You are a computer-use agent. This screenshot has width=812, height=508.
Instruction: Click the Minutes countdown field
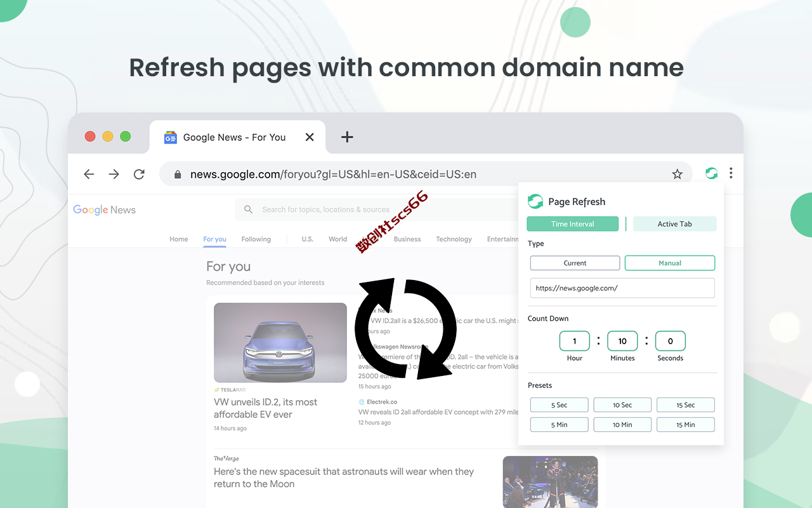click(622, 341)
